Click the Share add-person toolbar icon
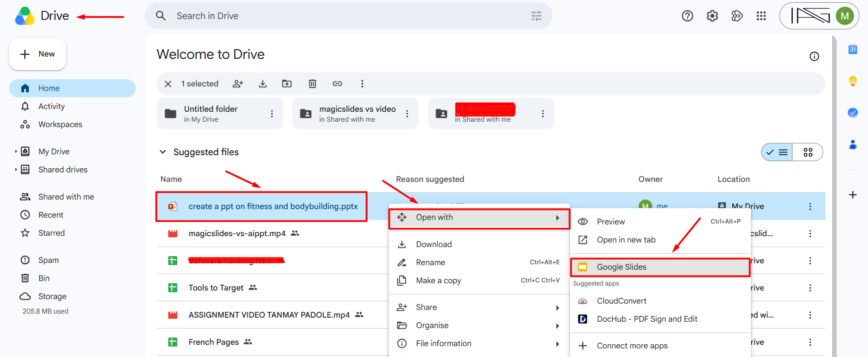Image resolution: width=868 pixels, height=357 pixels. point(238,84)
